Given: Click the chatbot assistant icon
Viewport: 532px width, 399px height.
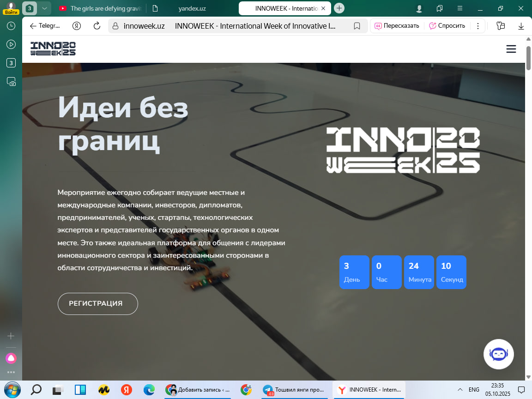Looking at the screenshot, I should [x=498, y=354].
